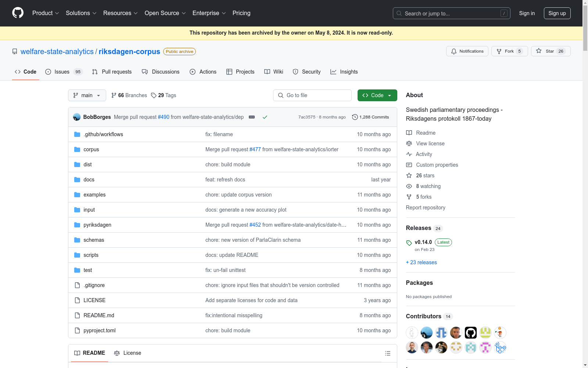Open the 1,288 Commits history
The image size is (588, 368).
point(370,117)
